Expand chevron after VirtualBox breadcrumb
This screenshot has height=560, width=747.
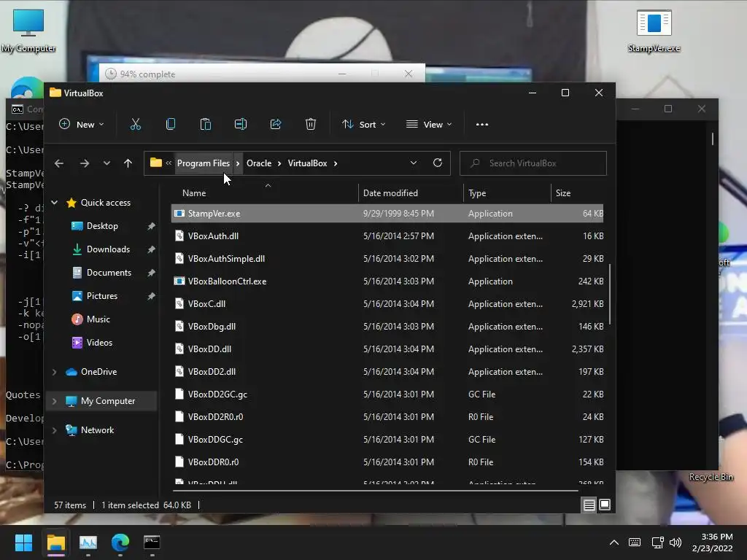point(336,163)
